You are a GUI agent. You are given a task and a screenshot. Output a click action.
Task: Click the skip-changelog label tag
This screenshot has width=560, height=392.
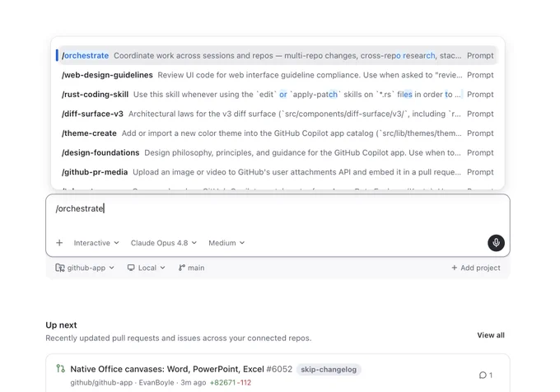click(x=329, y=369)
